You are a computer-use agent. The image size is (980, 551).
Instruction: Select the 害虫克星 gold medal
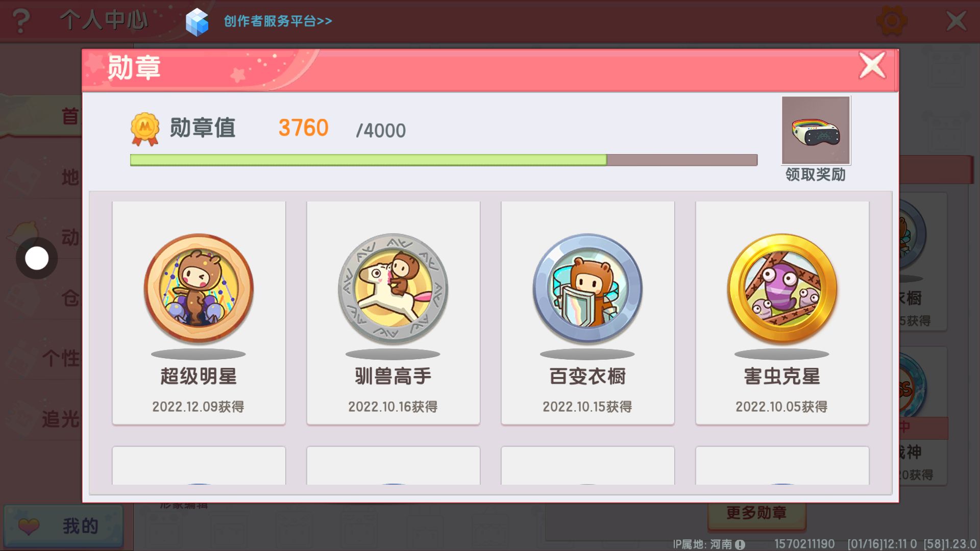click(x=782, y=288)
